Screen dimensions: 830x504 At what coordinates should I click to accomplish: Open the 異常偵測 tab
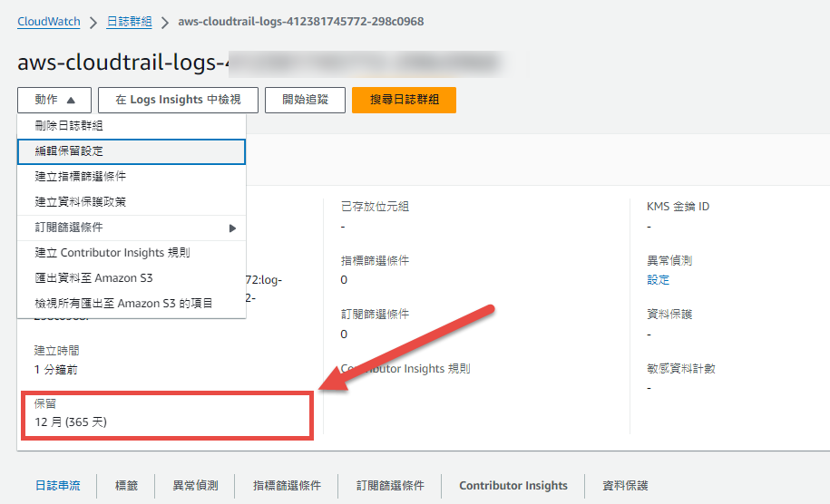195,486
